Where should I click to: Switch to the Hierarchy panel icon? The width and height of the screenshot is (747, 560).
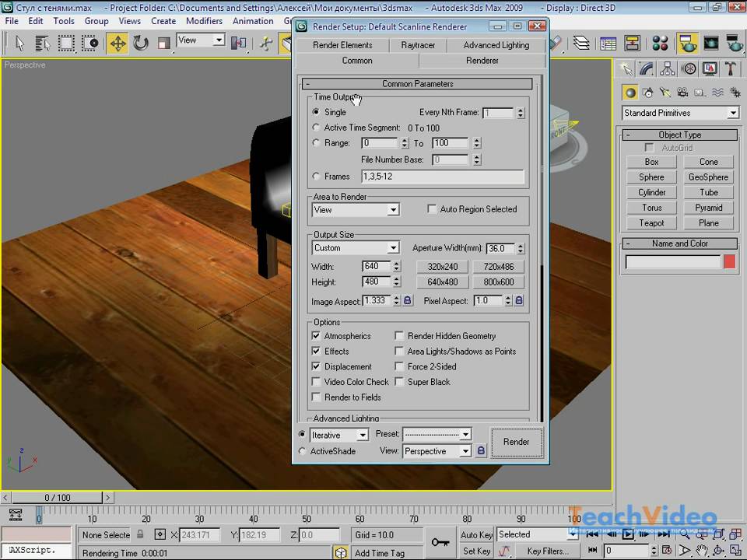pos(668,69)
